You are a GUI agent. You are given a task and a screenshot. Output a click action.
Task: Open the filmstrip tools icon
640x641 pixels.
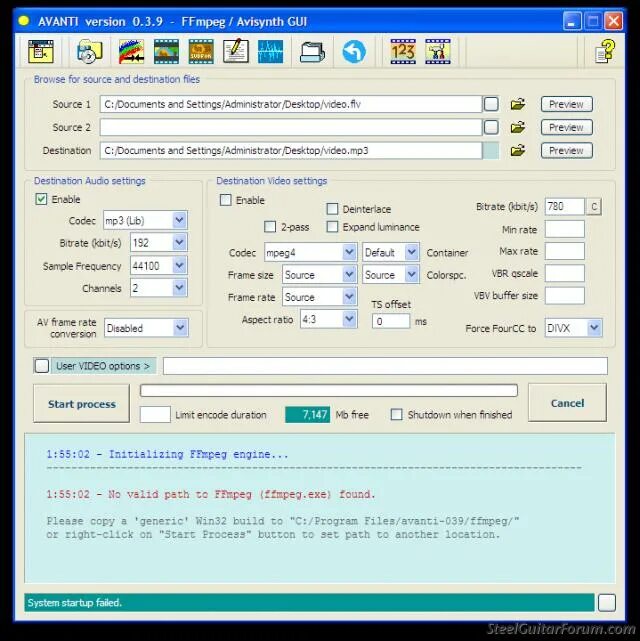click(438, 52)
